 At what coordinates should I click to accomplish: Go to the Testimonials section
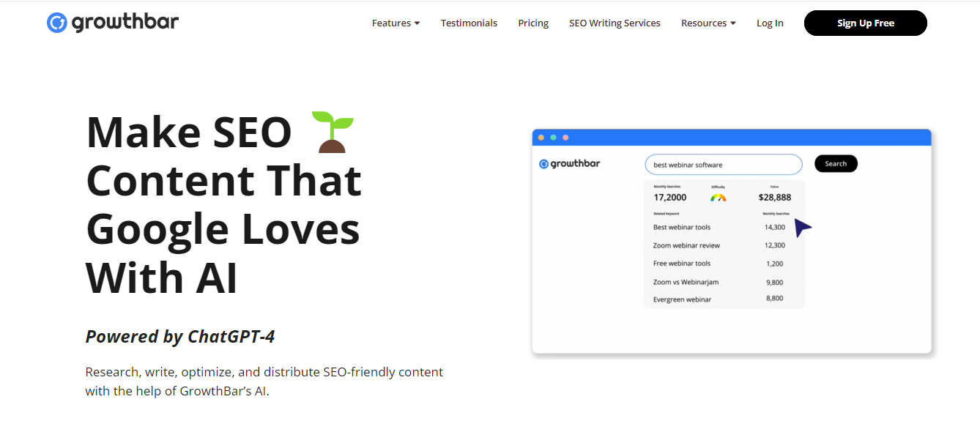point(469,23)
